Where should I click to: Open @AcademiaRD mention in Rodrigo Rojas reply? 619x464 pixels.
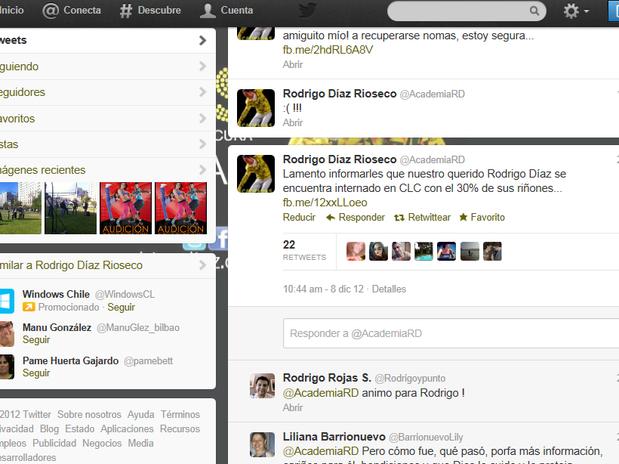(321, 393)
